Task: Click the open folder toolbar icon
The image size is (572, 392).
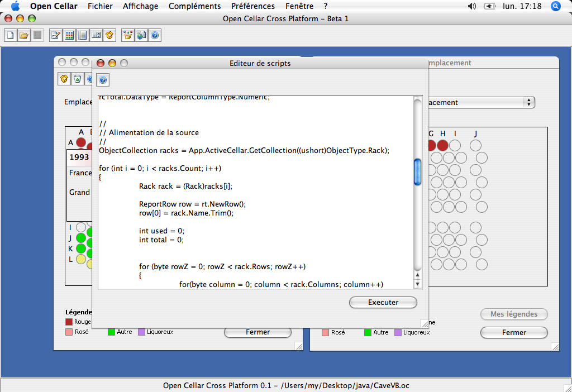Action: 24,35
